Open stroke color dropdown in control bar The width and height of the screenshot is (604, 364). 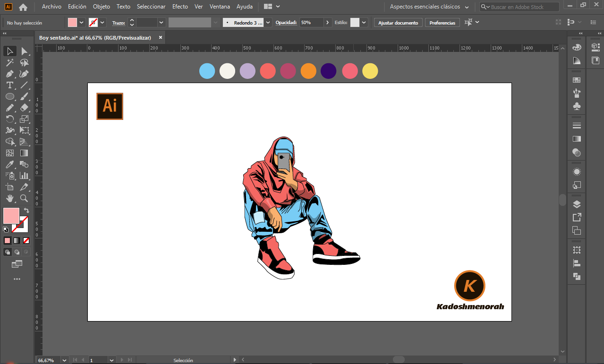[102, 23]
